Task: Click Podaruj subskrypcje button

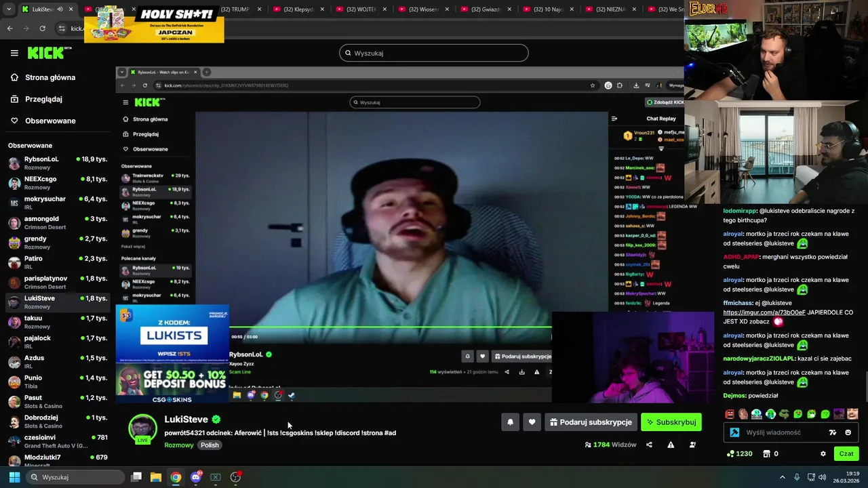Action: (591, 422)
